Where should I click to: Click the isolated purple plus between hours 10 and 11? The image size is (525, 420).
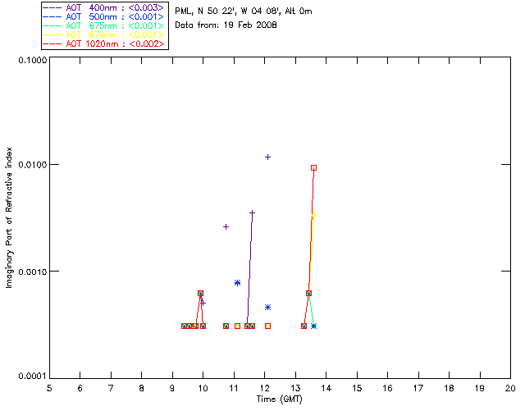(226, 226)
